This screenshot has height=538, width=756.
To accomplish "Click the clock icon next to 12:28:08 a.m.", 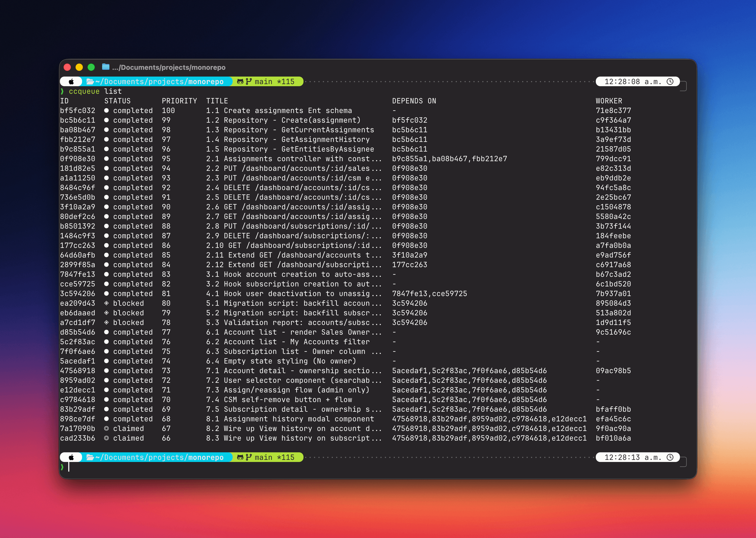I will pos(670,82).
